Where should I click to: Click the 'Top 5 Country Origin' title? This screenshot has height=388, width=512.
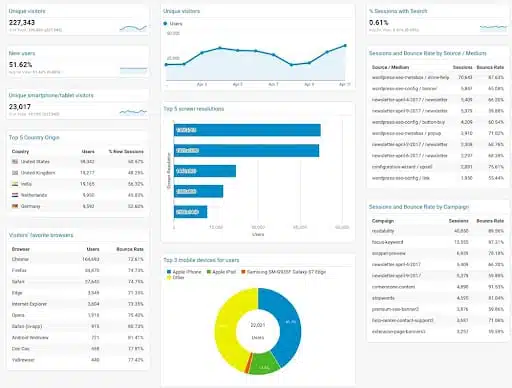tap(34, 137)
